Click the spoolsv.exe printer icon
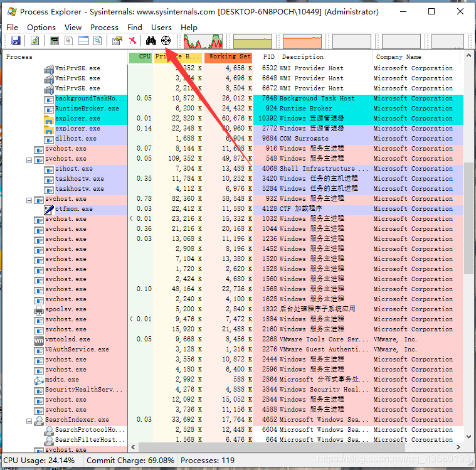Screen dimensions: 476x470 (39, 310)
